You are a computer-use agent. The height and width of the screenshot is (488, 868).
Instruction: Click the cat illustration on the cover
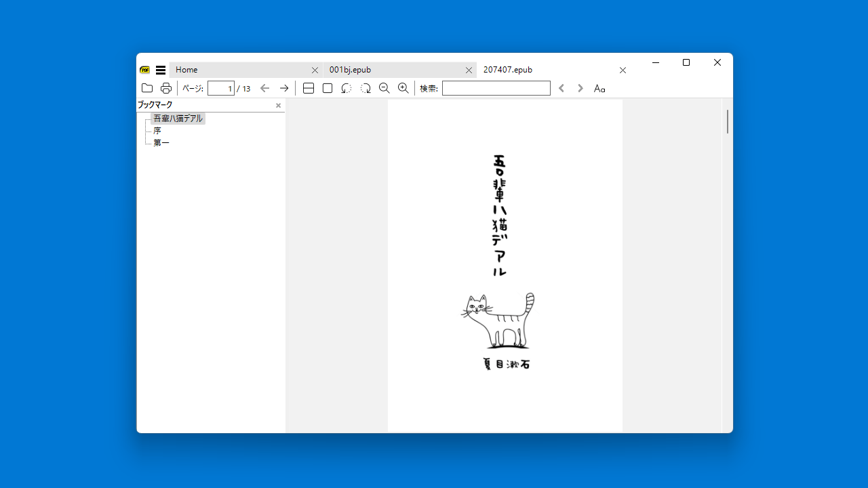point(498,321)
